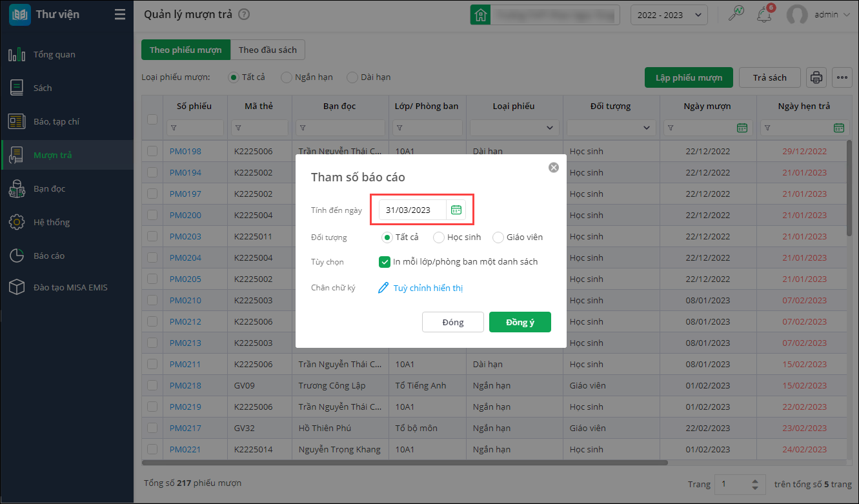Open Báo cáo in the sidebar

coord(49,256)
